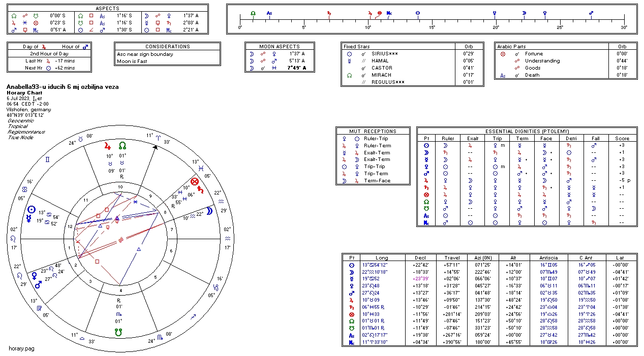Select the Moon glyph in the chart wheel
The height and width of the screenshot is (356, 644).
click(x=209, y=211)
